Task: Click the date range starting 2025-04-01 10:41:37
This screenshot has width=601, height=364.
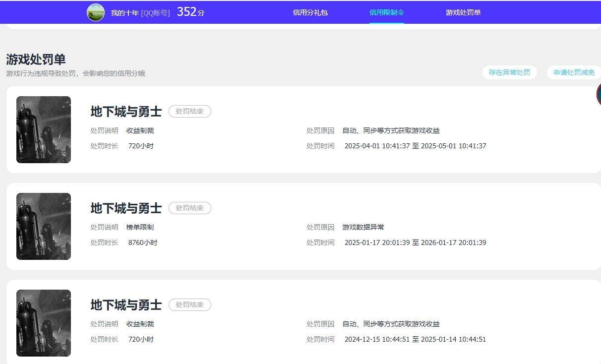Action: click(415, 146)
